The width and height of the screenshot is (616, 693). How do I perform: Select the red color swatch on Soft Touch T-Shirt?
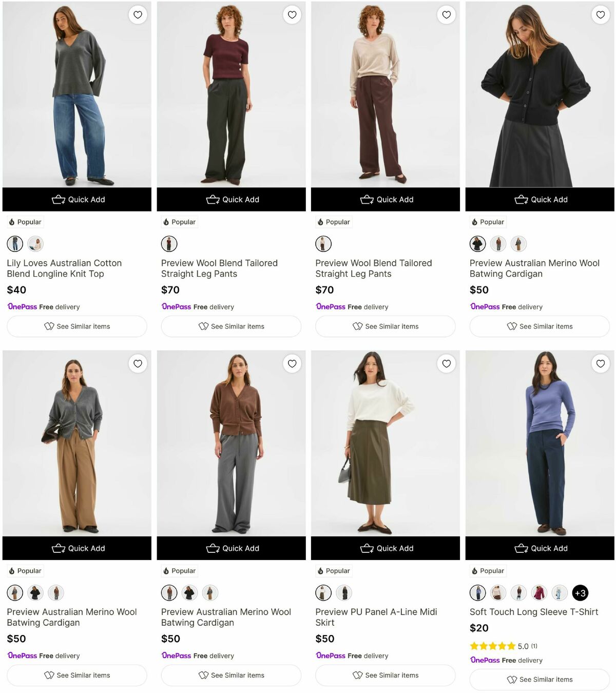point(539,592)
